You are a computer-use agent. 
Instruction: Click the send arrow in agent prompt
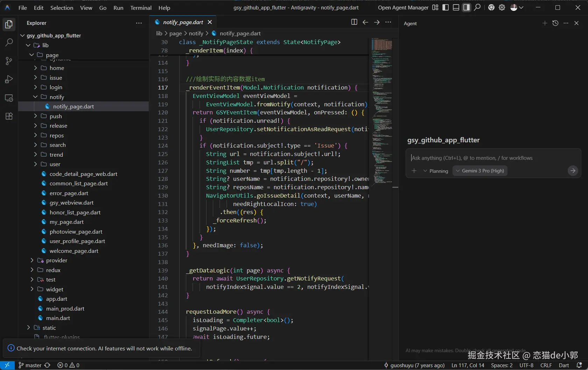click(573, 171)
